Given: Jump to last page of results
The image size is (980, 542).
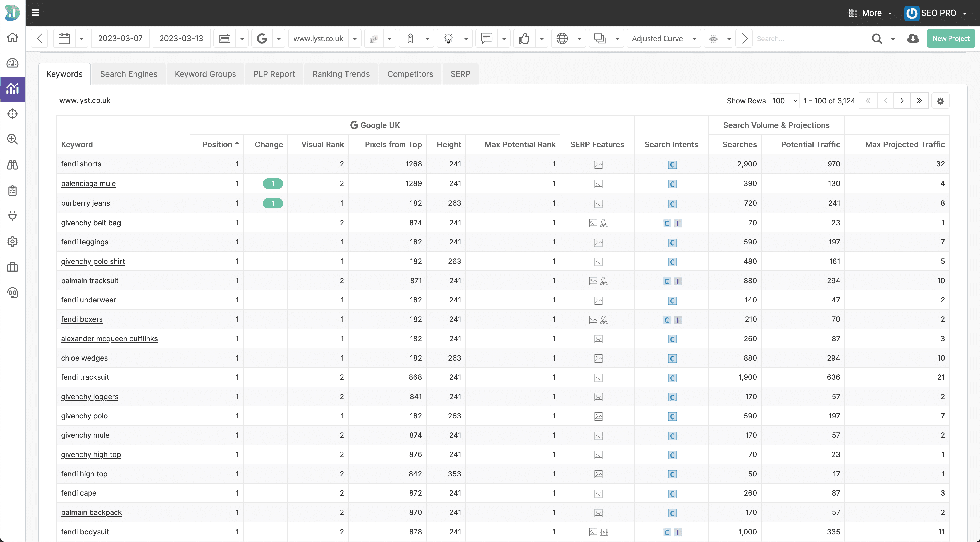Looking at the screenshot, I should [919, 101].
